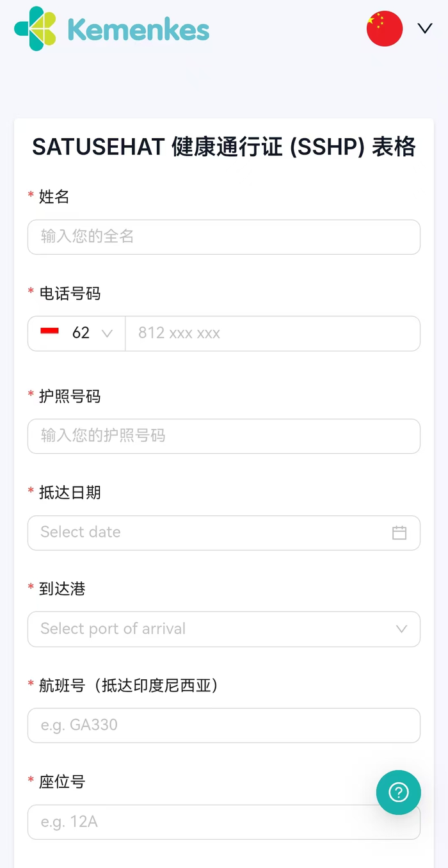Click the Kemenkes wordmark text
The height and width of the screenshot is (868, 448).
[138, 29]
